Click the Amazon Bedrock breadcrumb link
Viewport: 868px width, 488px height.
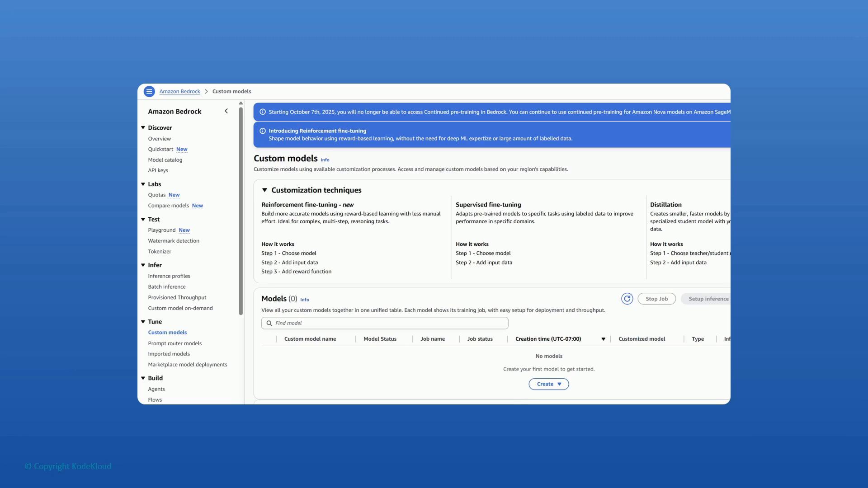click(179, 91)
